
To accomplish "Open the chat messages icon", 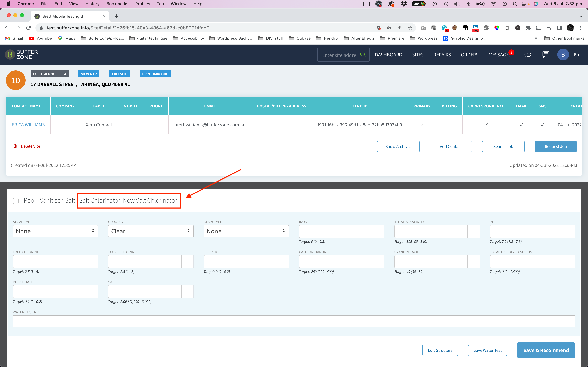I will point(546,54).
